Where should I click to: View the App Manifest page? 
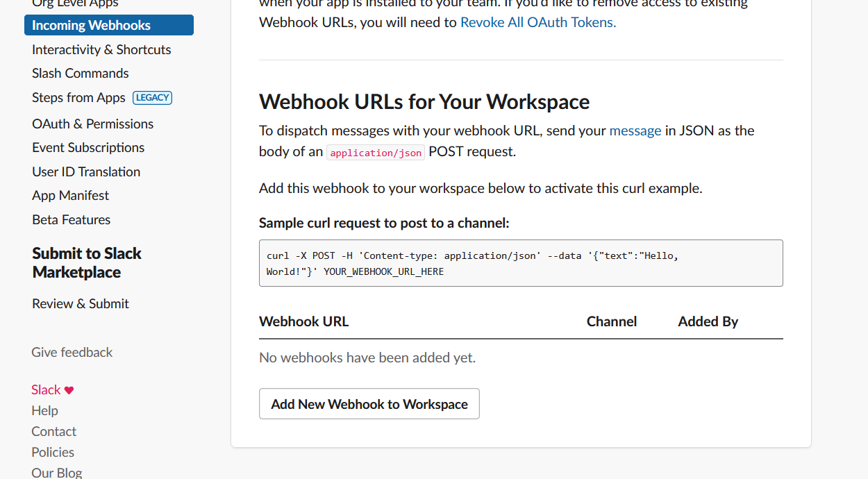(70, 196)
